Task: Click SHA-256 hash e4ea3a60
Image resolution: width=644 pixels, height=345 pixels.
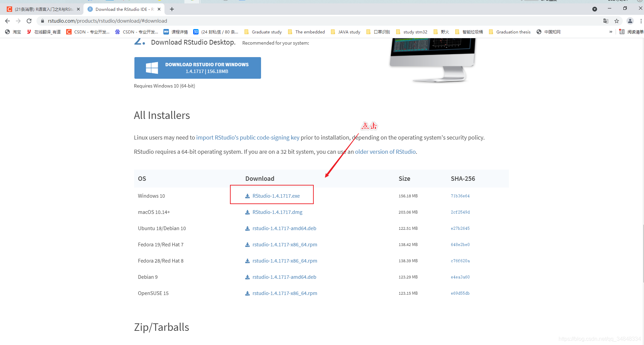Action: [460, 277]
